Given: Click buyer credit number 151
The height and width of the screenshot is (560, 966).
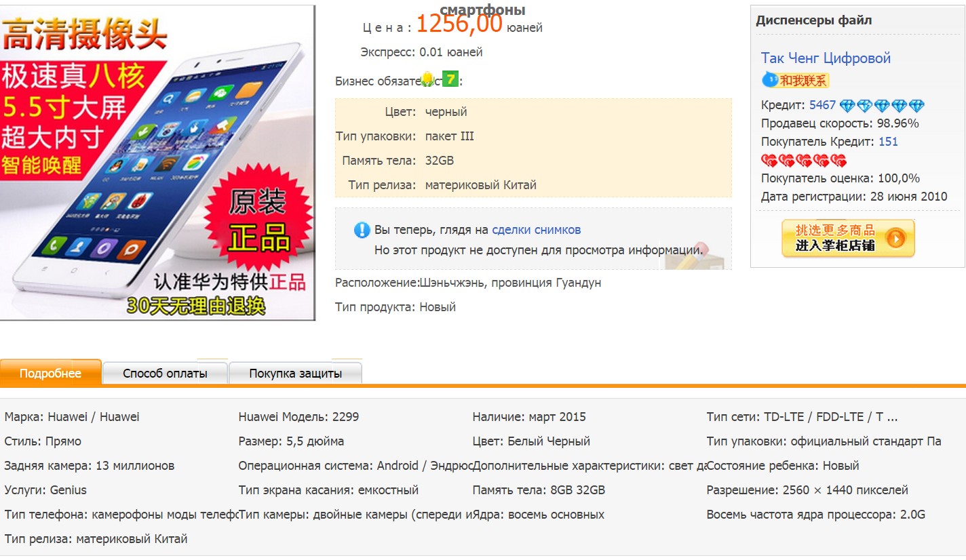Looking at the screenshot, I should (888, 142).
